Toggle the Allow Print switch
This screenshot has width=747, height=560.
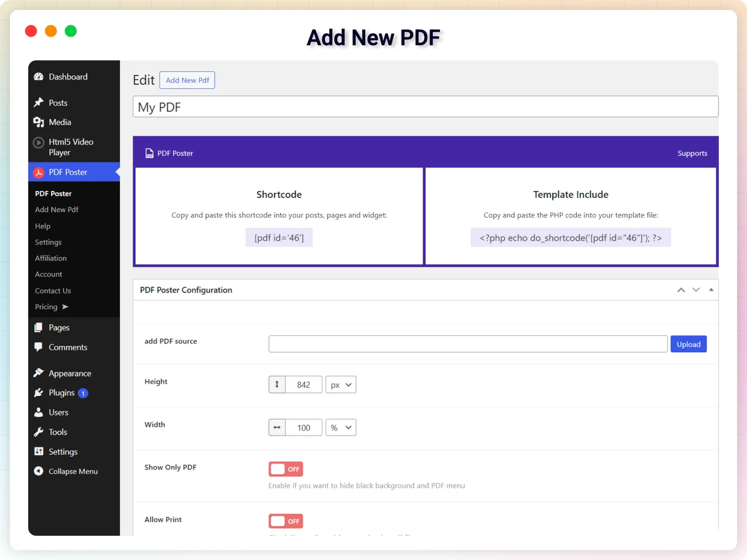tap(286, 521)
